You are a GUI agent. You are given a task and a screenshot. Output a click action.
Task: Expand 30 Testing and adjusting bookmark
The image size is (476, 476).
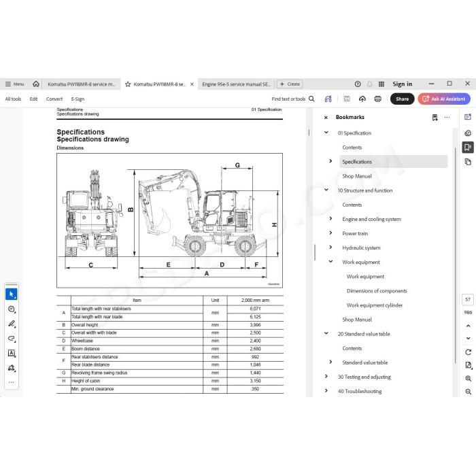tap(326, 376)
